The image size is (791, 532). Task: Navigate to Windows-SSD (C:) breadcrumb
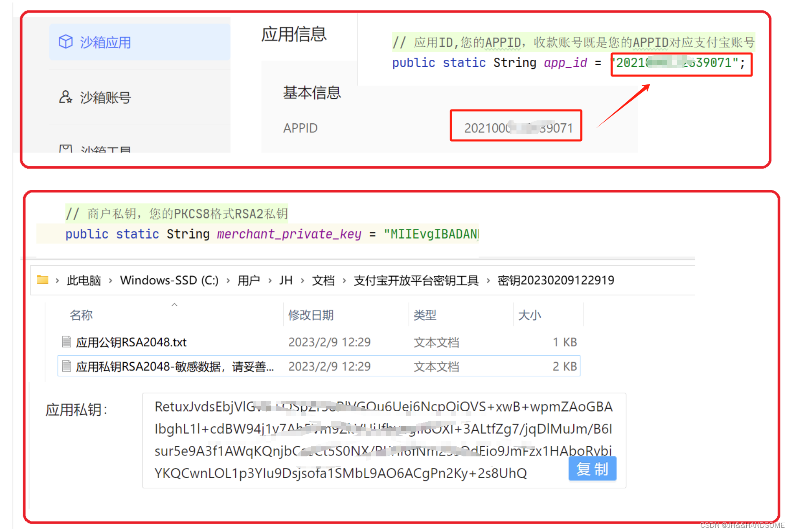point(169,280)
